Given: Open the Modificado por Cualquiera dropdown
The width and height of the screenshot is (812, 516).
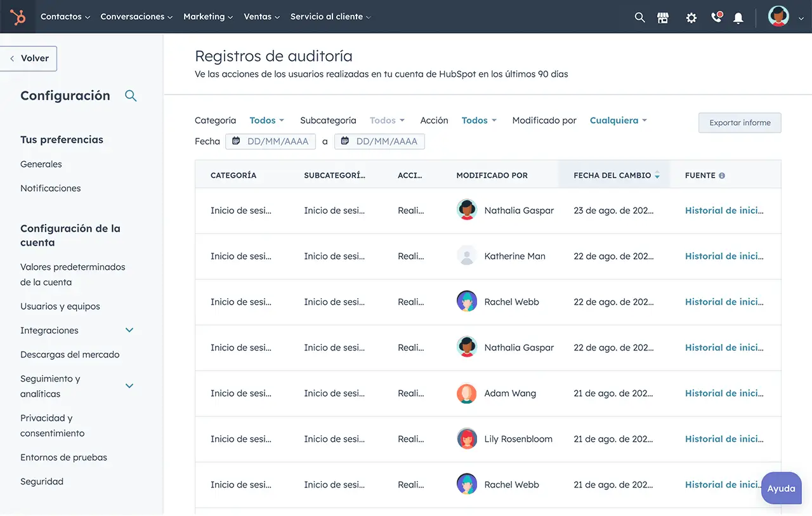Looking at the screenshot, I should point(618,120).
